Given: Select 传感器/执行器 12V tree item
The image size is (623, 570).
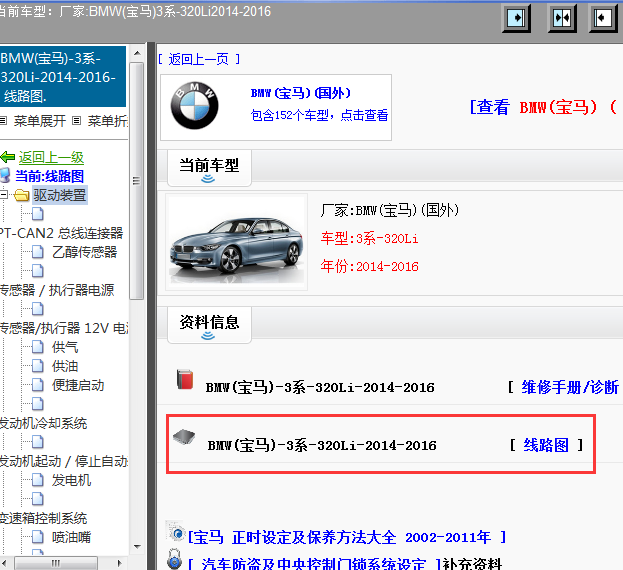Looking at the screenshot, I should coord(64,328).
